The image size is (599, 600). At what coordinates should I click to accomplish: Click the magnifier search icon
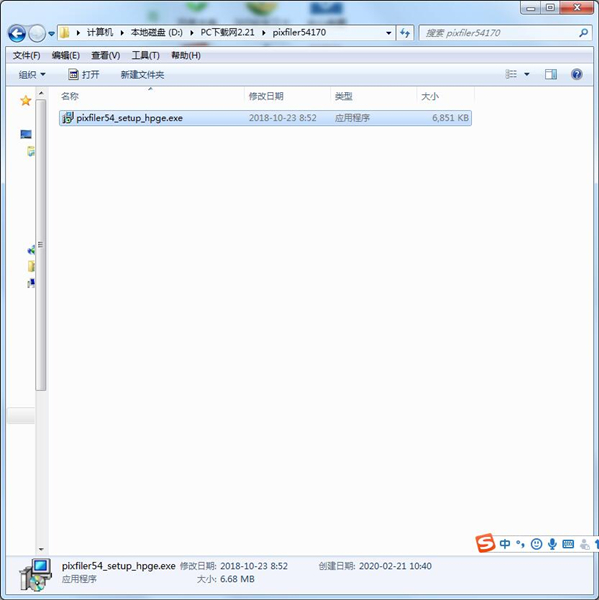(583, 33)
